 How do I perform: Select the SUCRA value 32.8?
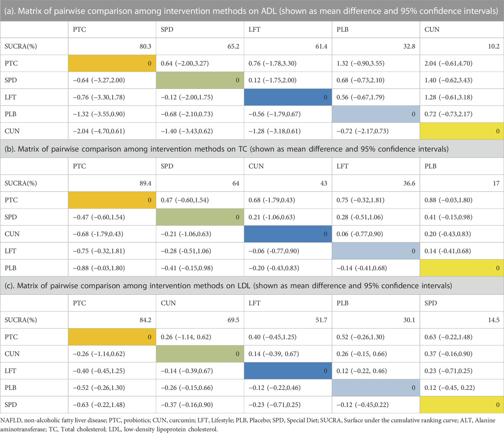(409, 46)
